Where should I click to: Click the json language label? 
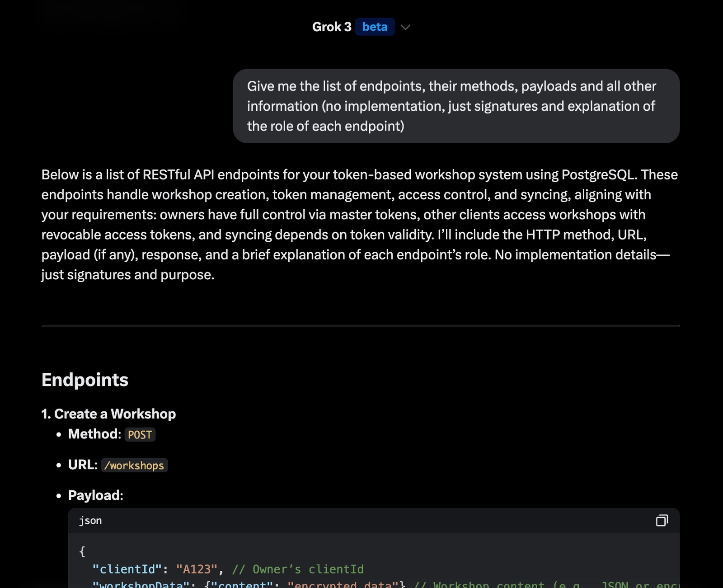point(90,521)
